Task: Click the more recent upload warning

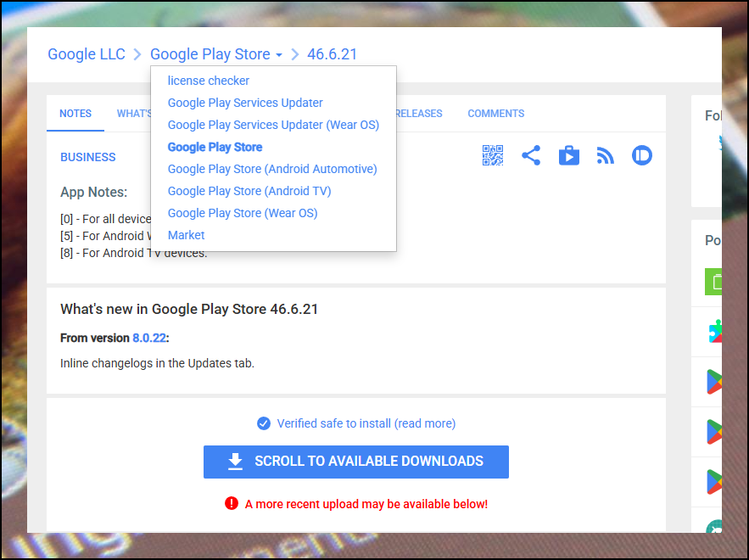Action: point(366,504)
